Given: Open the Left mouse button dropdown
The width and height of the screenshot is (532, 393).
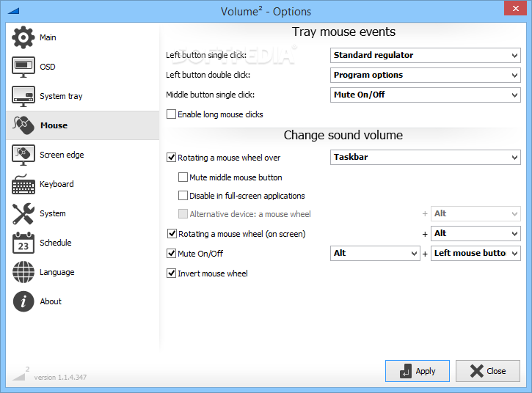Looking at the screenshot, I should 475,253.
